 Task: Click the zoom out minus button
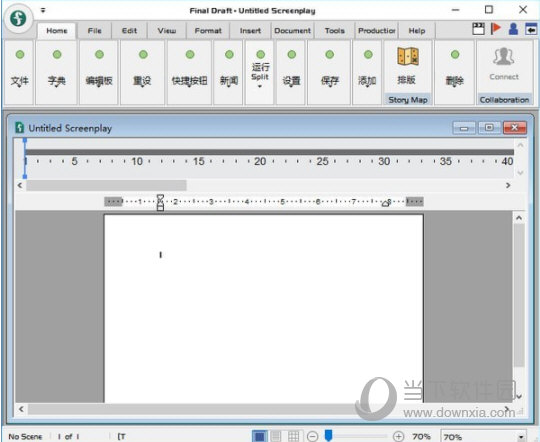[312, 436]
